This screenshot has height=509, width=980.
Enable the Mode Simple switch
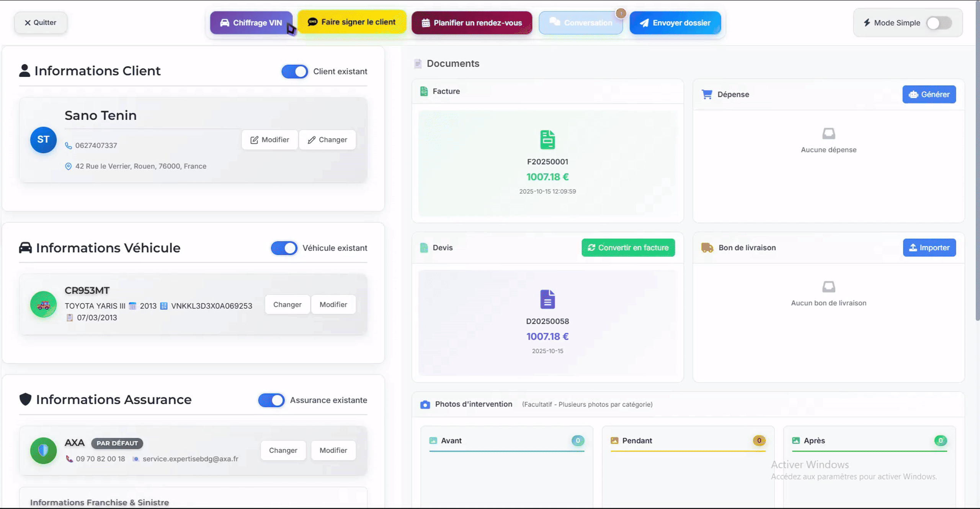(x=939, y=23)
